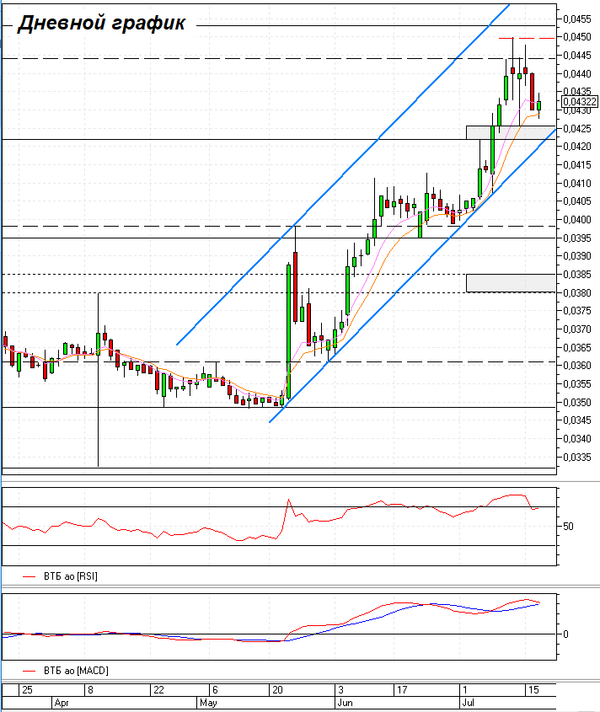Click the 0,0345 price axis label
This screenshot has width=600, height=712.
click(577, 420)
